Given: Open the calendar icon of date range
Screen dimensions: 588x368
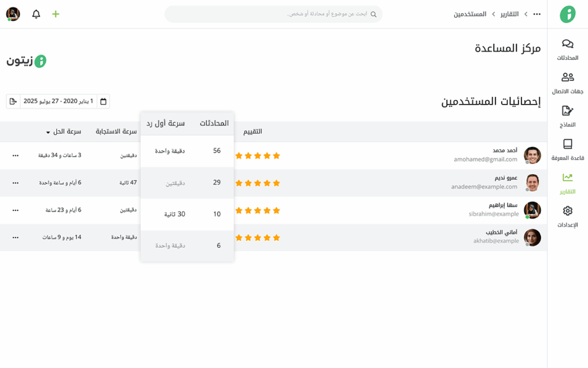Looking at the screenshot, I should pyautogui.click(x=103, y=101).
